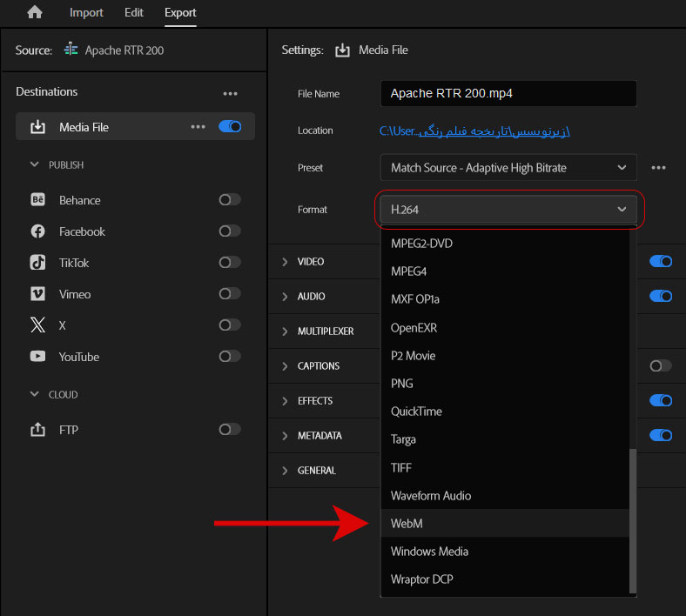Screen dimensions: 686x616
Task: Click the Facebook logo icon
Action: [x=37, y=231]
